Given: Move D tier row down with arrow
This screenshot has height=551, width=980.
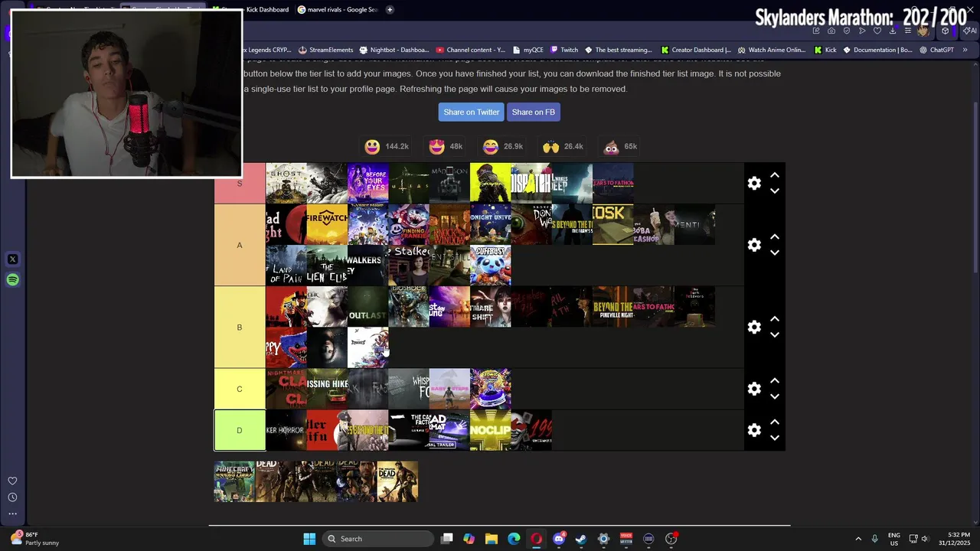Looking at the screenshot, I should (775, 439).
